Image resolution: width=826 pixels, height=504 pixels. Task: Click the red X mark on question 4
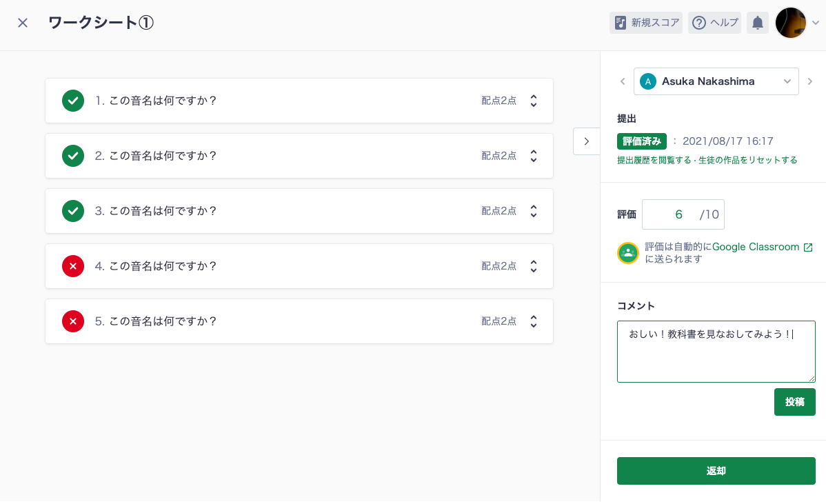[73, 266]
